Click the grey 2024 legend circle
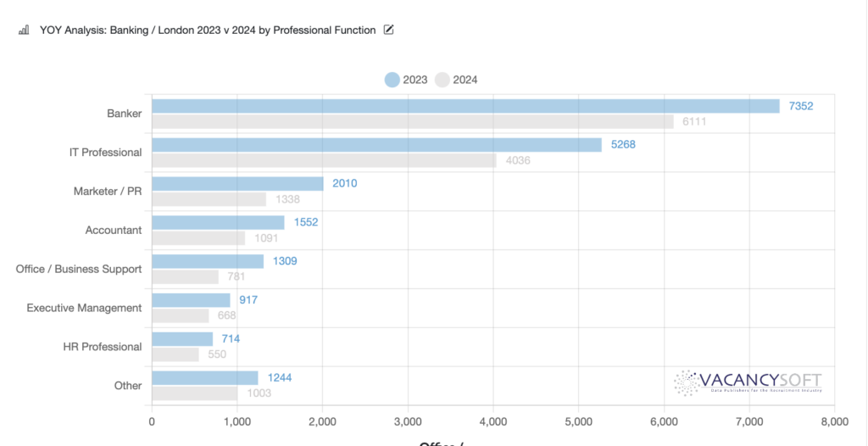The height and width of the screenshot is (446, 868). 442,80
